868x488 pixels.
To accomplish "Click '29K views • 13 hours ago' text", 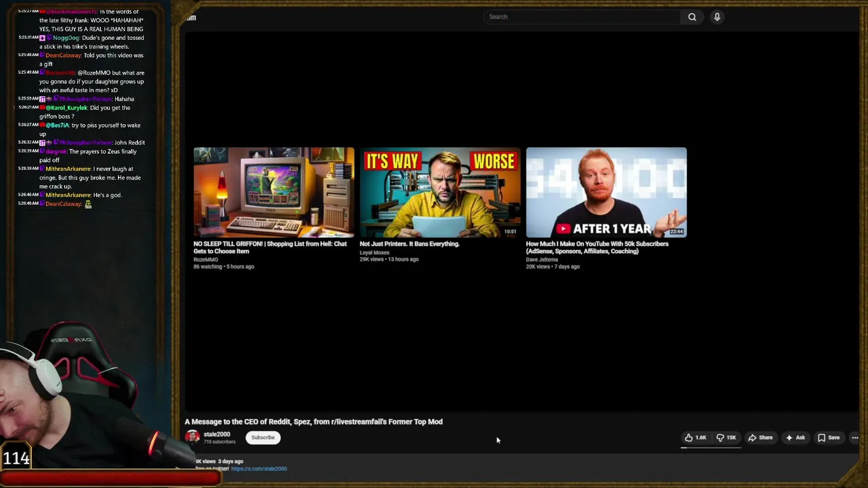I will [x=389, y=260].
